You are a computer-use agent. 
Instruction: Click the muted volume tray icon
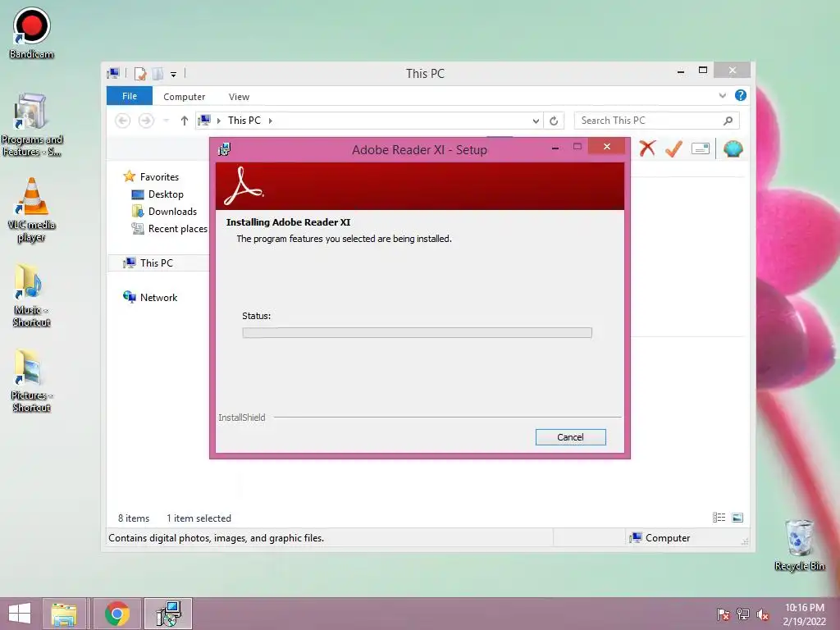click(x=763, y=614)
